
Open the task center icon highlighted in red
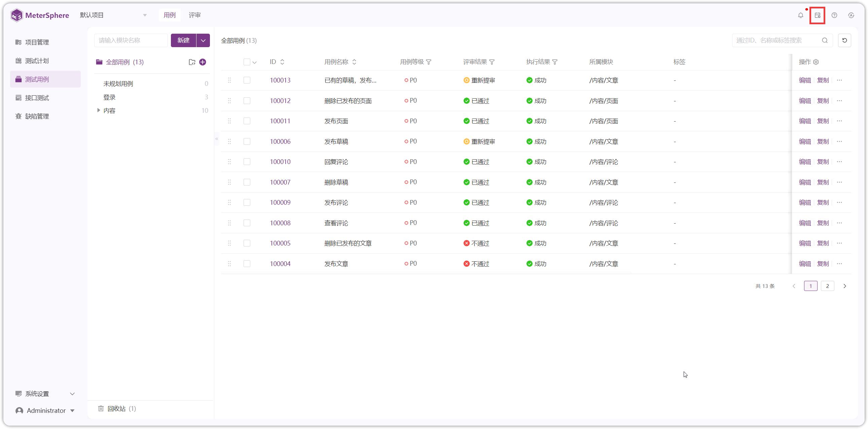coord(817,15)
